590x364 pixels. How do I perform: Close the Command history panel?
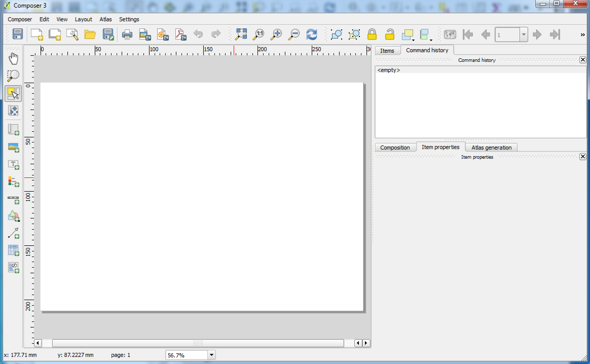583,60
